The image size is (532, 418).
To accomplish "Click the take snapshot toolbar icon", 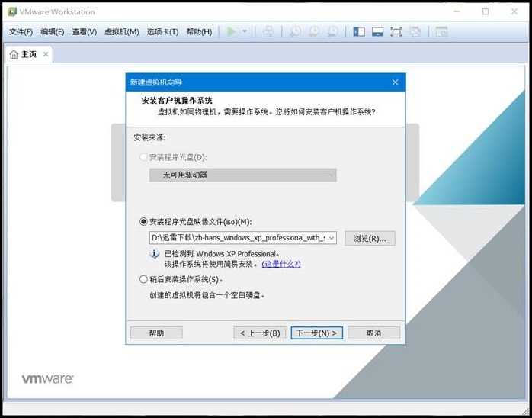I will [295, 31].
